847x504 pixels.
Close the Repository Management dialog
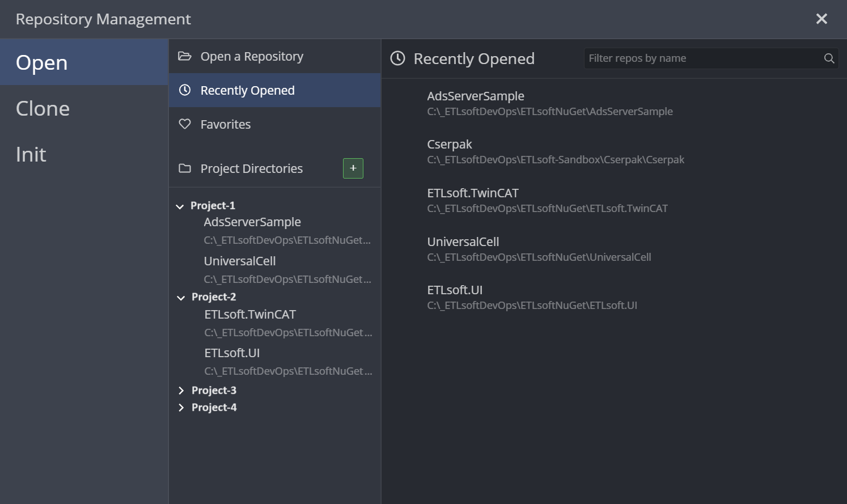tap(821, 19)
